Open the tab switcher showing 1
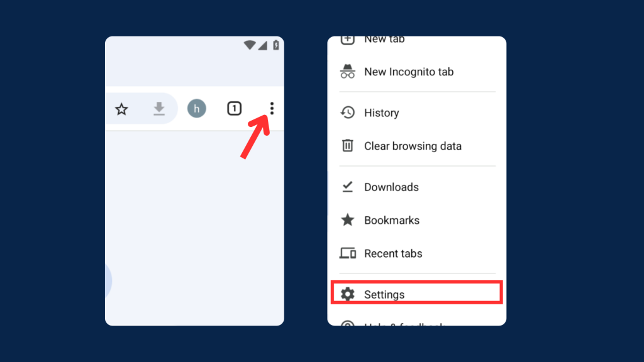Screen dimensions: 644x362 234,109
